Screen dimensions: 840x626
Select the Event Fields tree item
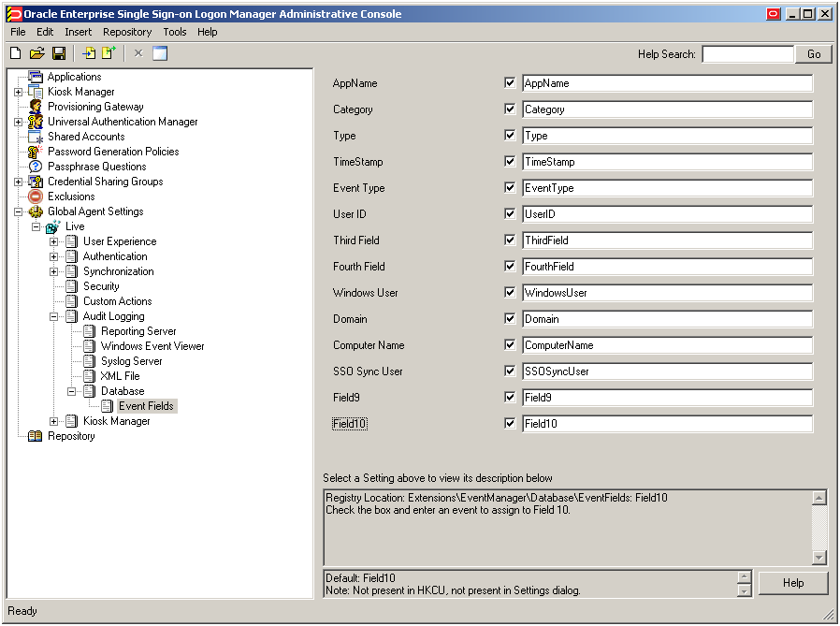(x=146, y=406)
